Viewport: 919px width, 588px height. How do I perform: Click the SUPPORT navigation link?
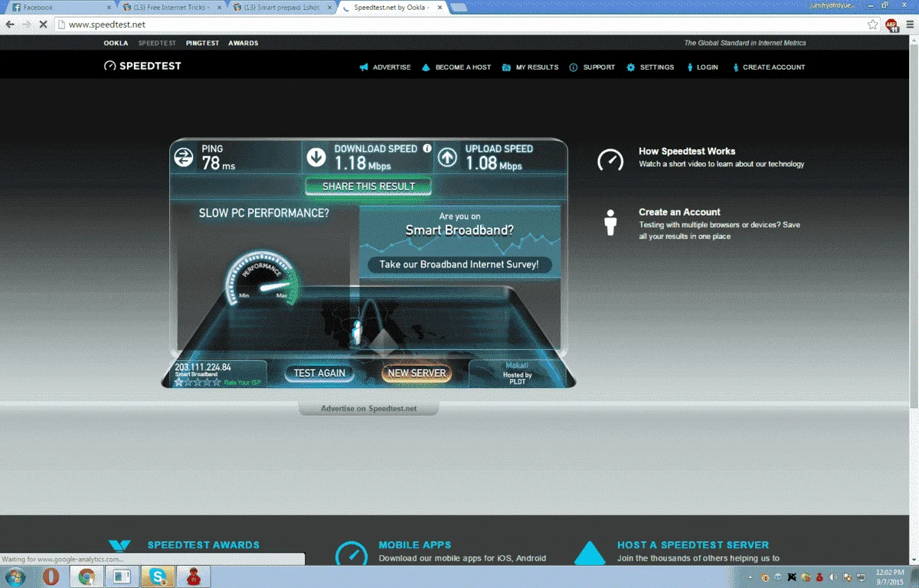coord(599,67)
